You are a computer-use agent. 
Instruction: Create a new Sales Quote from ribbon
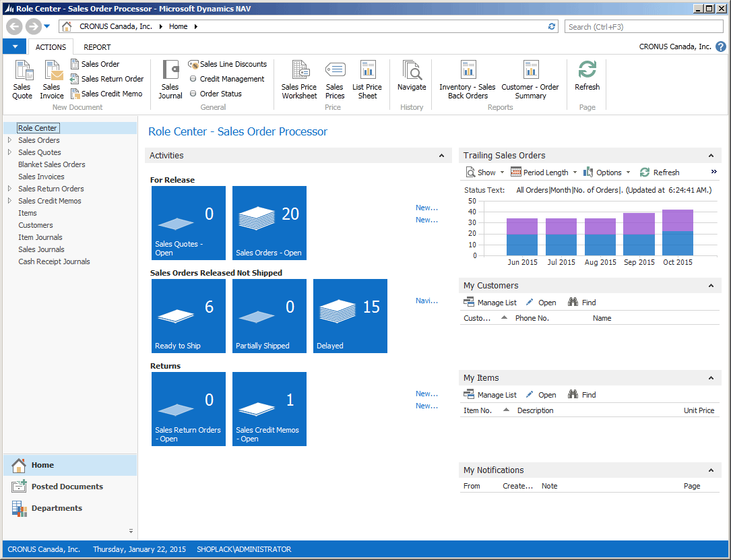coord(22,80)
